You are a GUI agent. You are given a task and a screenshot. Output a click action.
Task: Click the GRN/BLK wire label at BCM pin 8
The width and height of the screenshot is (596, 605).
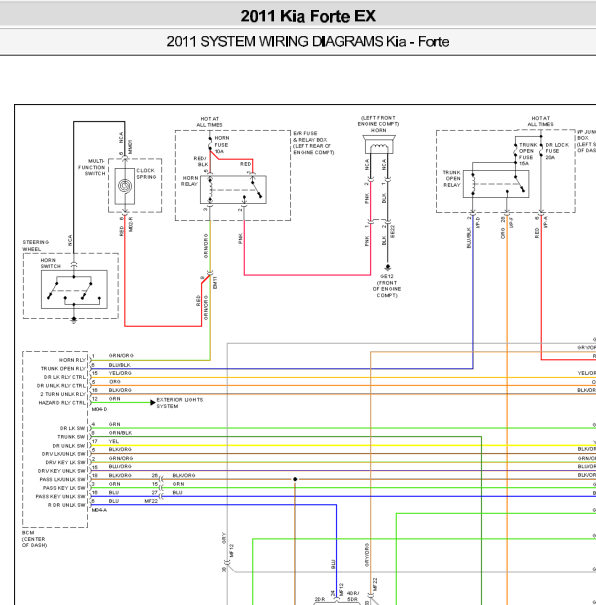(x=120, y=433)
